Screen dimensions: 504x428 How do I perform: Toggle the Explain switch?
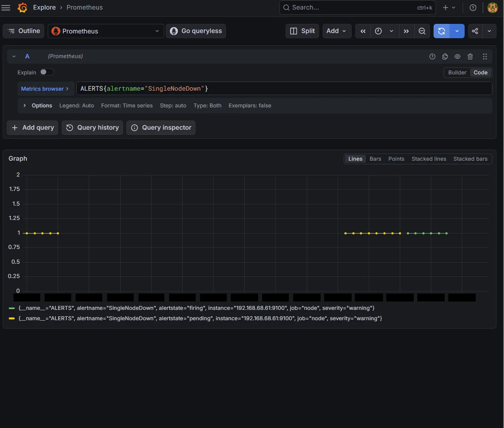tap(47, 72)
